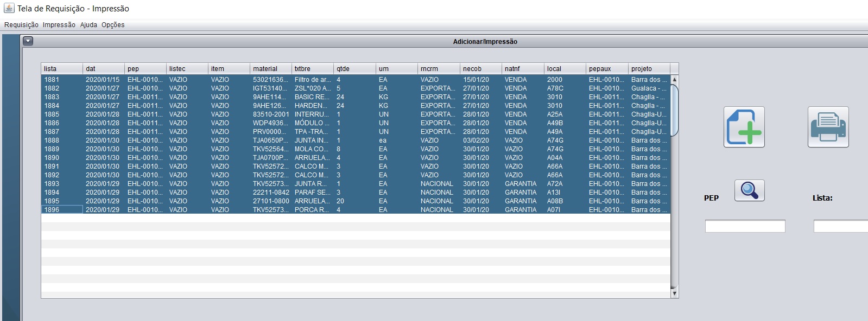
Task: Click the Java icon in title bar
Action: (x=9, y=8)
